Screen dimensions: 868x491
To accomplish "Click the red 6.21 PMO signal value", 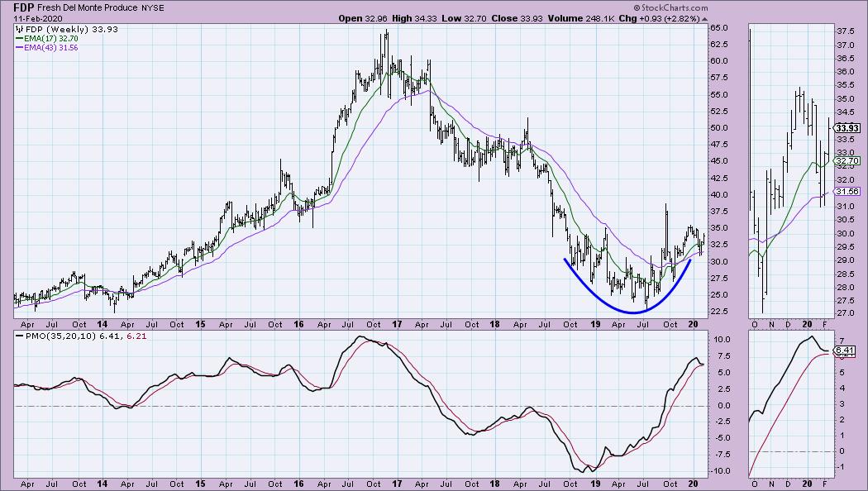I will pos(138,336).
